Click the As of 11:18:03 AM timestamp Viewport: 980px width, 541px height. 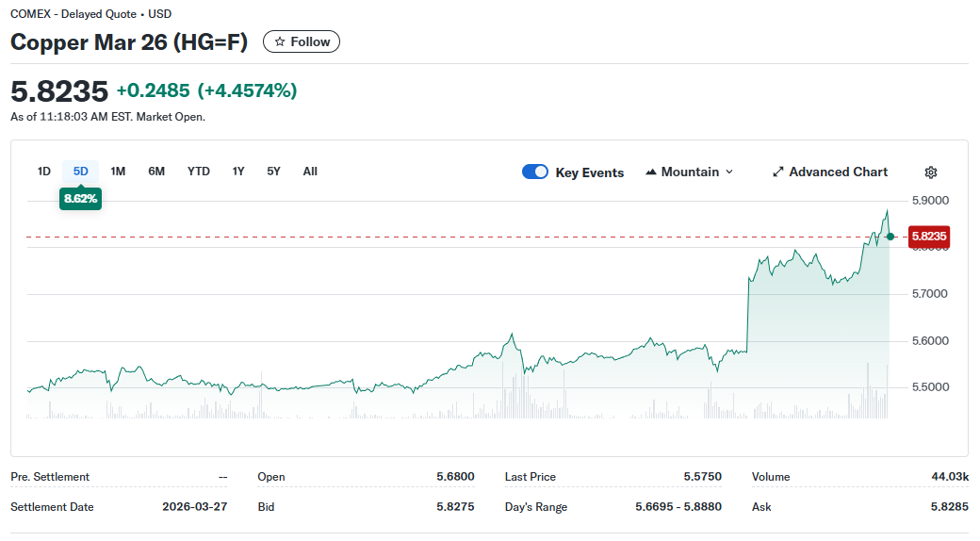coord(108,117)
